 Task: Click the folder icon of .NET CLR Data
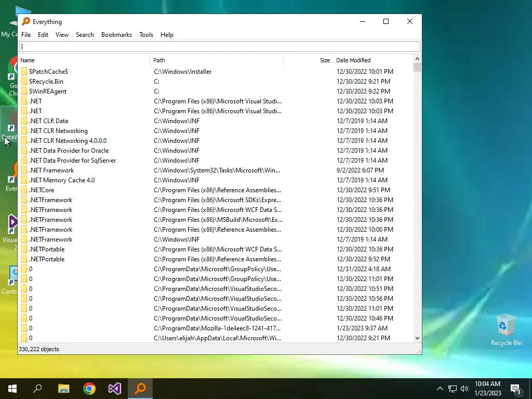coord(24,121)
